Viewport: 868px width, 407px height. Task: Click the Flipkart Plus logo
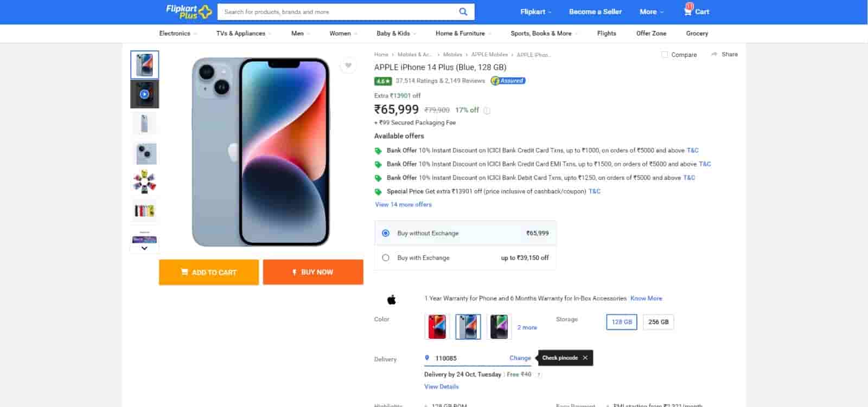pyautogui.click(x=188, y=11)
